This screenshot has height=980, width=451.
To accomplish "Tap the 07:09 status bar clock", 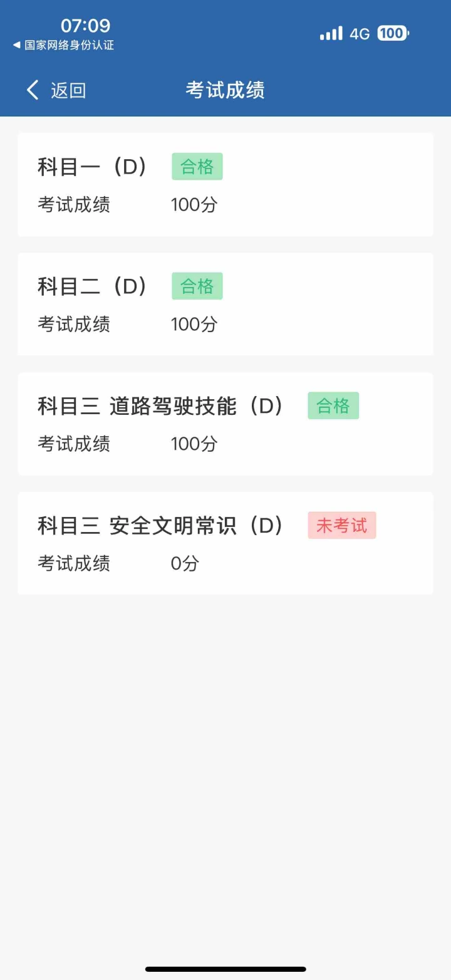I will (x=85, y=26).
